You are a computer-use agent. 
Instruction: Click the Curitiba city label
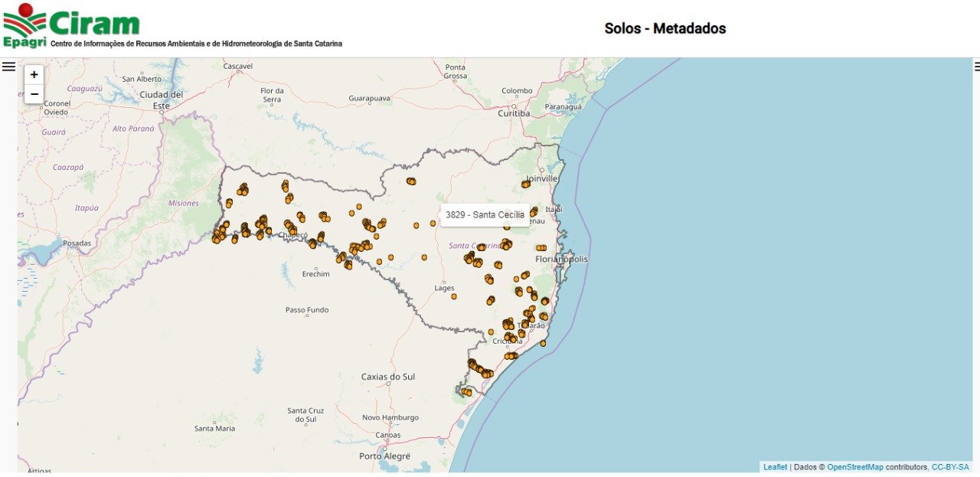pos(514,113)
